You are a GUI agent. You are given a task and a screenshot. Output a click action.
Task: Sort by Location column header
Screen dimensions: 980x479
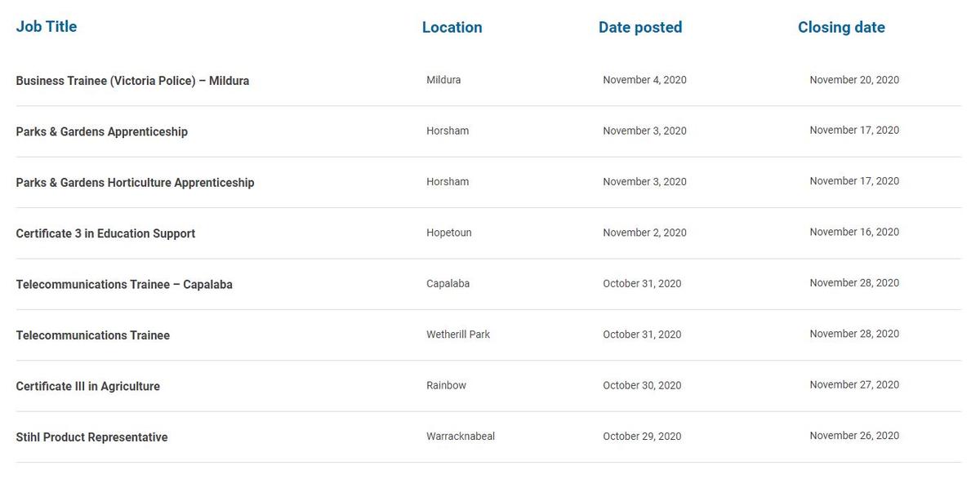pos(452,27)
